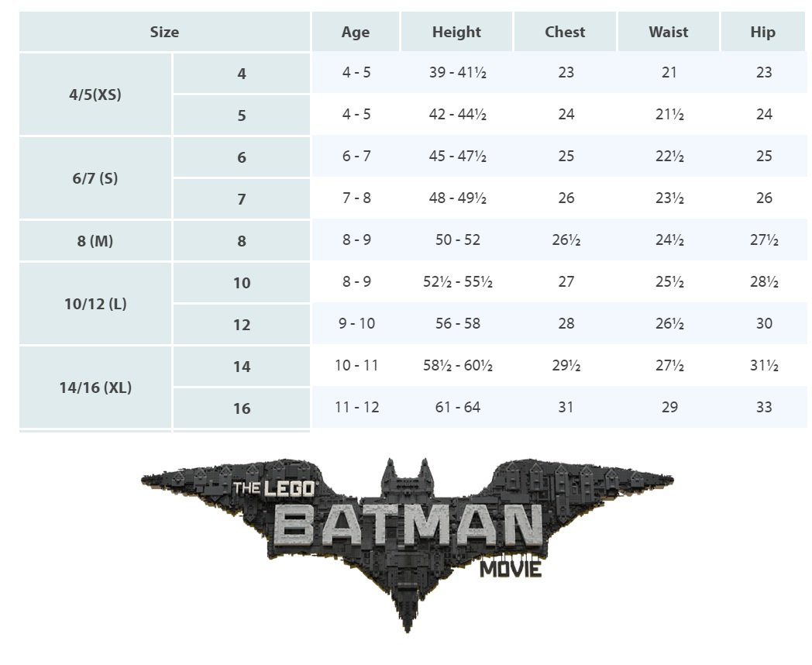Image resolution: width=812 pixels, height=665 pixels.
Task: Select the 6/7 (S) size group cell
Action: [x=95, y=178]
